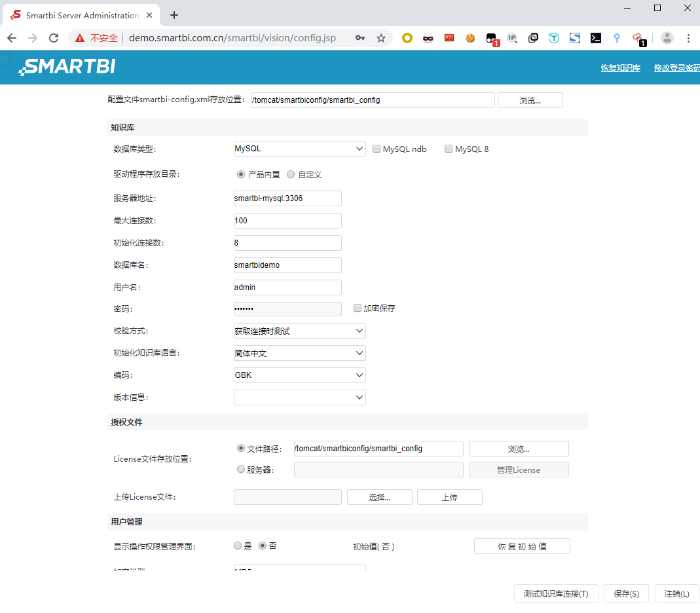Select the 自定义 driver directory radio button
700x613 pixels.
(x=291, y=175)
